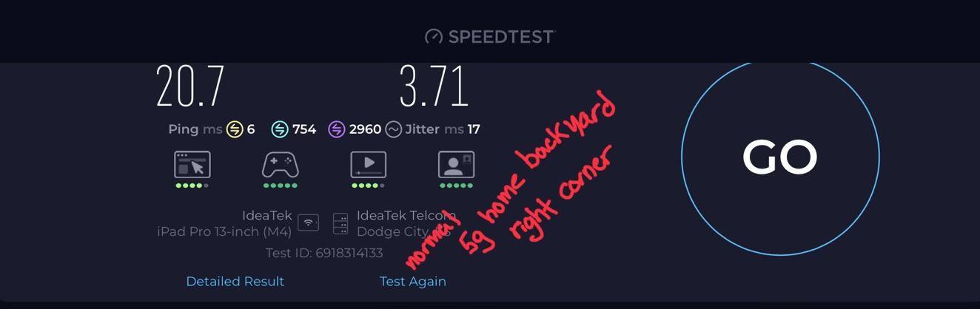980x309 pixels.
Task: Click the Test Again link
Action: [x=412, y=281]
